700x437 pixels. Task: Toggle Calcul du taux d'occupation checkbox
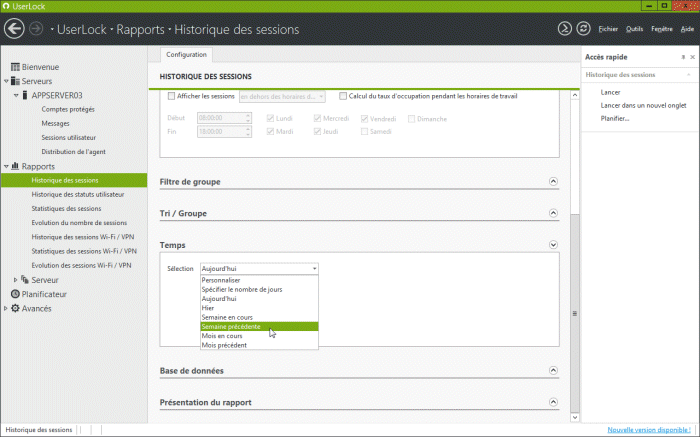click(343, 96)
